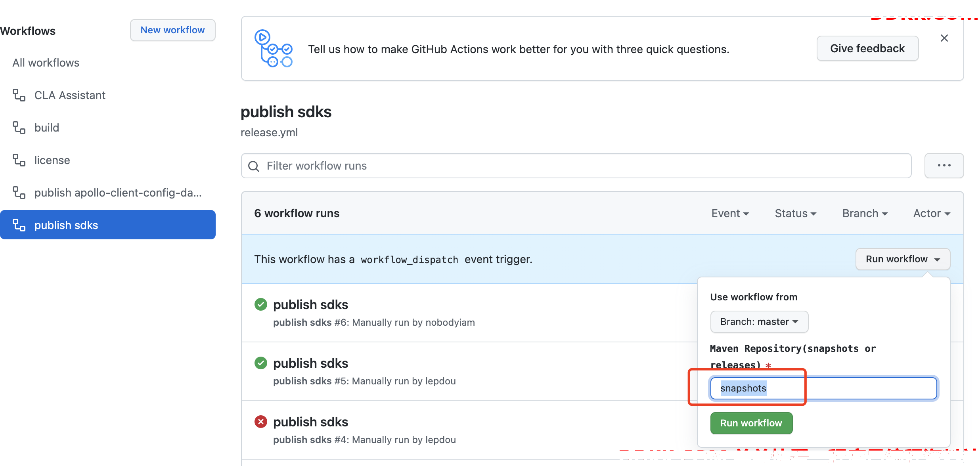Click the search magnifier in filter box
This screenshot has height=466, width=980.
pos(254,166)
